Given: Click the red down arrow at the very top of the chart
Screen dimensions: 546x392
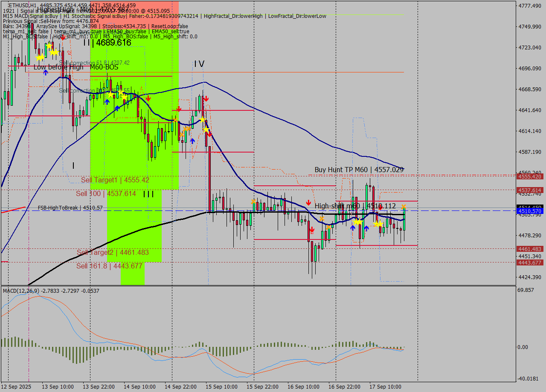Looking at the screenshot, I should click(x=62, y=37).
